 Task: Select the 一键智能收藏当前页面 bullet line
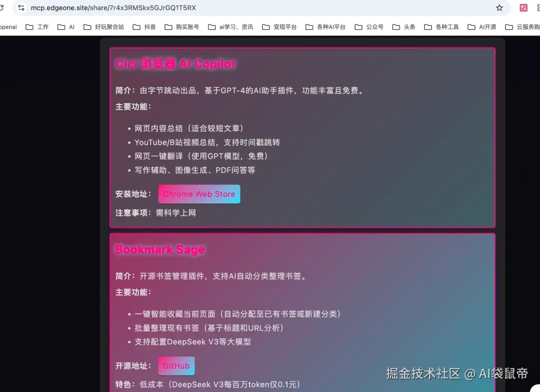tap(238, 314)
